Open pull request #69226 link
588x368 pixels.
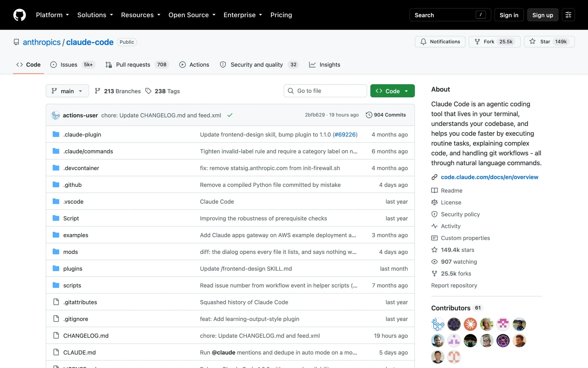pyautogui.click(x=345, y=135)
